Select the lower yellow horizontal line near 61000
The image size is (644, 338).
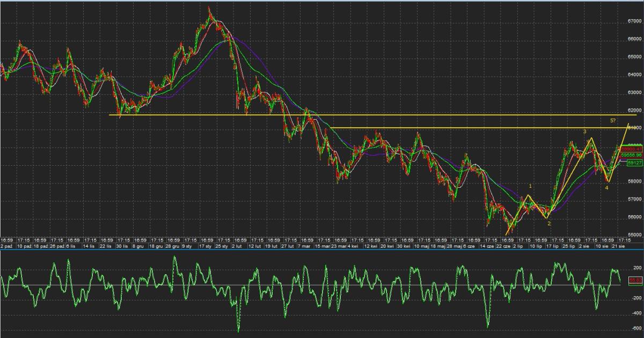tap(456, 128)
